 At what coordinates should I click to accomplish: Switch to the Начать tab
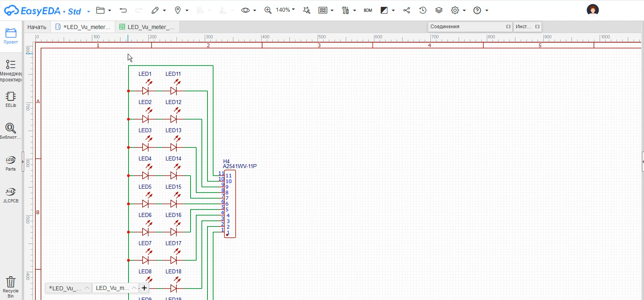[x=37, y=27]
